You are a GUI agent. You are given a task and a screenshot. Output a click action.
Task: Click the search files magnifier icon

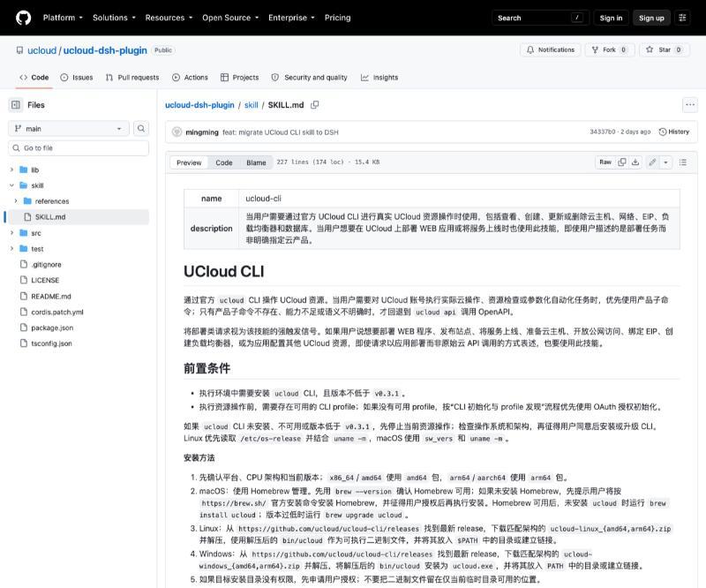141,128
